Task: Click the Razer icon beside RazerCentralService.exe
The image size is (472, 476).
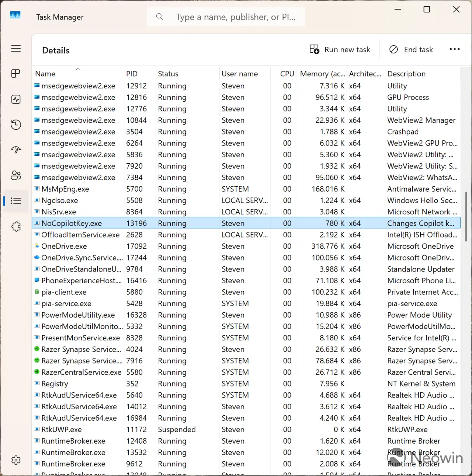Action: point(37,372)
